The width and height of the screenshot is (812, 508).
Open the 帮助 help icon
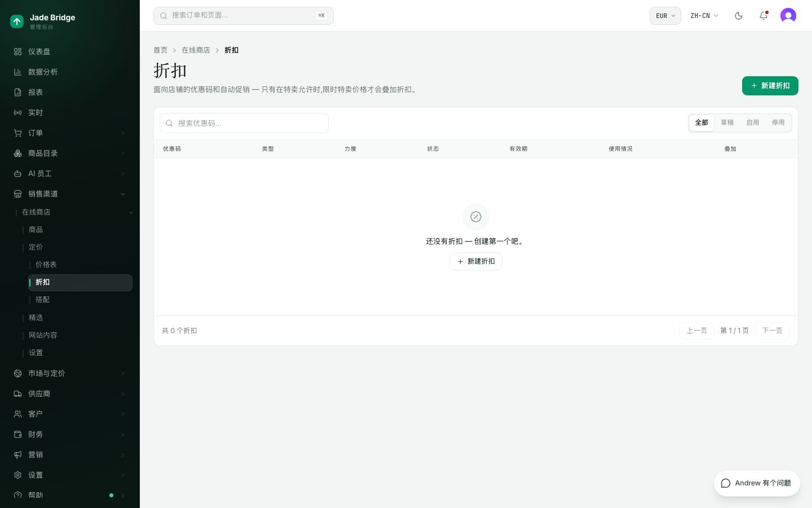17,495
